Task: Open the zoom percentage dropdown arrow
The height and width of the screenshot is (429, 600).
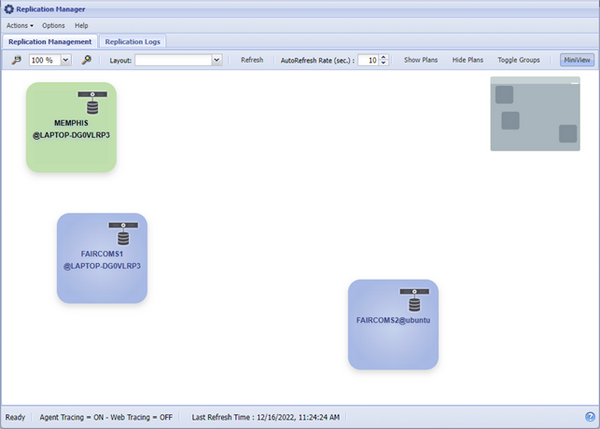Action: [66, 60]
